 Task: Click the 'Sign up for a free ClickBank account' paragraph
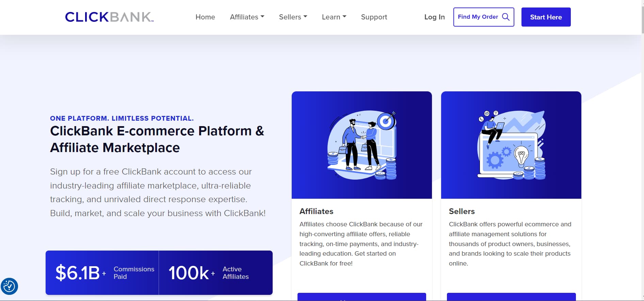pyautogui.click(x=158, y=192)
